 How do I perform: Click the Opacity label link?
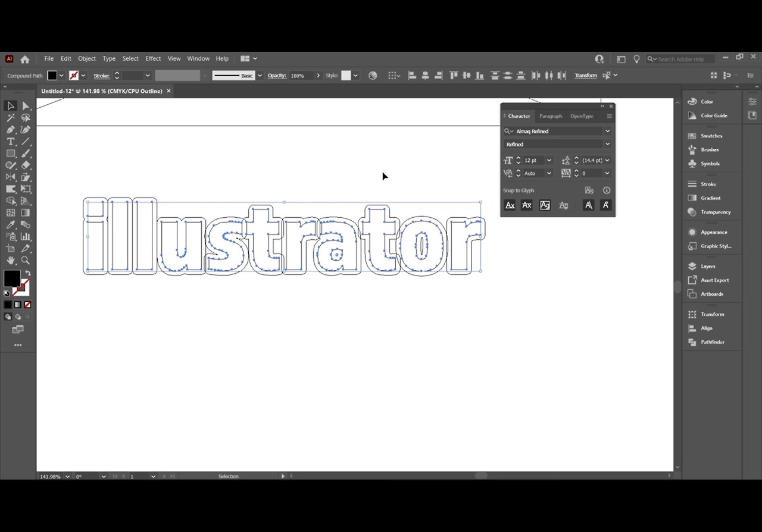click(x=277, y=76)
